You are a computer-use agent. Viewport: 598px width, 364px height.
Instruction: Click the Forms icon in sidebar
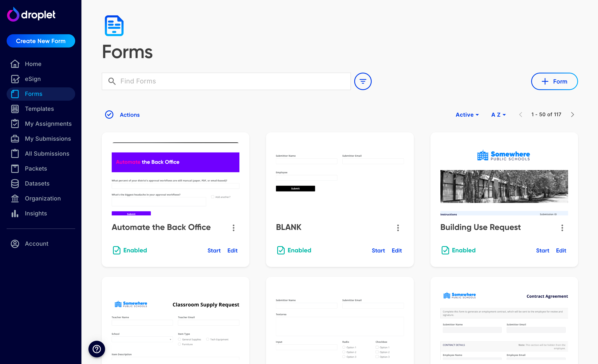tap(15, 94)
